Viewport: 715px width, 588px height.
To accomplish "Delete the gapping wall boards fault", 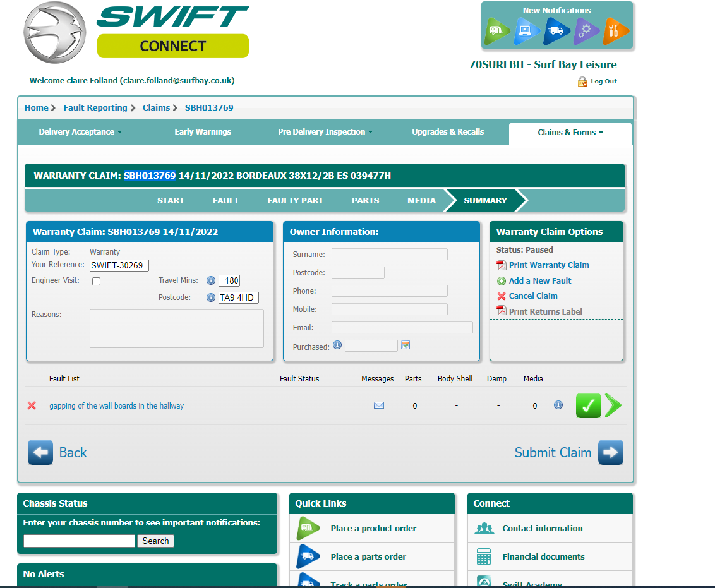I will point(32,405).
